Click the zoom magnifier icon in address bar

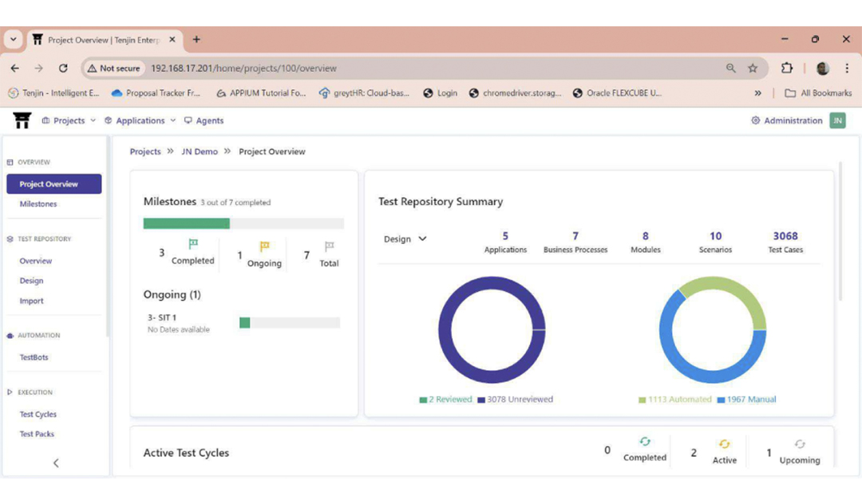click(730, 68)
